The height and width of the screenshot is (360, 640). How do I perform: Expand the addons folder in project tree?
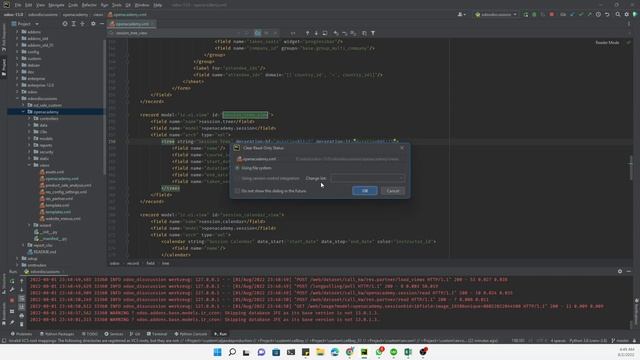pyautogui.click(x=18, y=31)
